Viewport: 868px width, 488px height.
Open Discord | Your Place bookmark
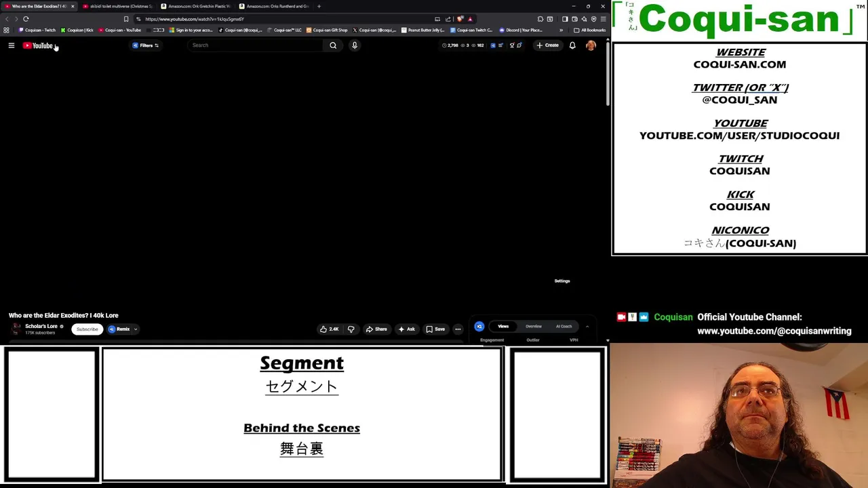(521, 30)
